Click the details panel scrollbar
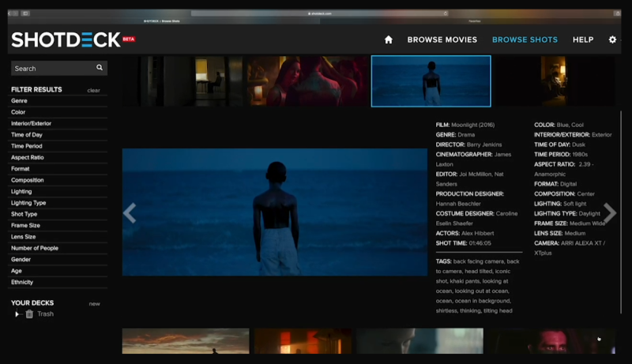 (621, 212)
